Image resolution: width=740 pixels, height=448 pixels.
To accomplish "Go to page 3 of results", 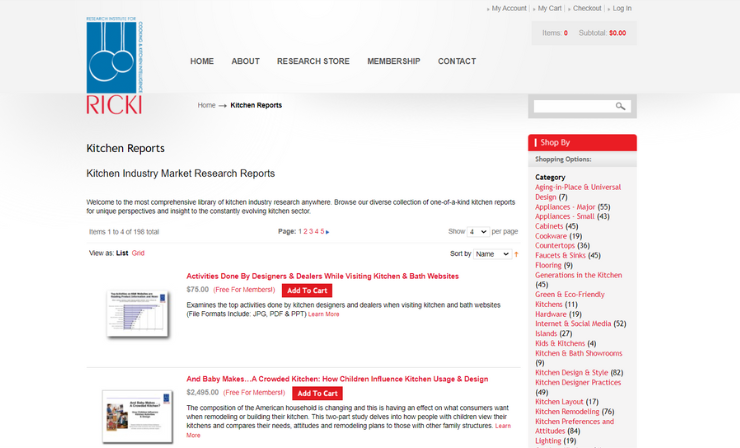I will [311, 232].
